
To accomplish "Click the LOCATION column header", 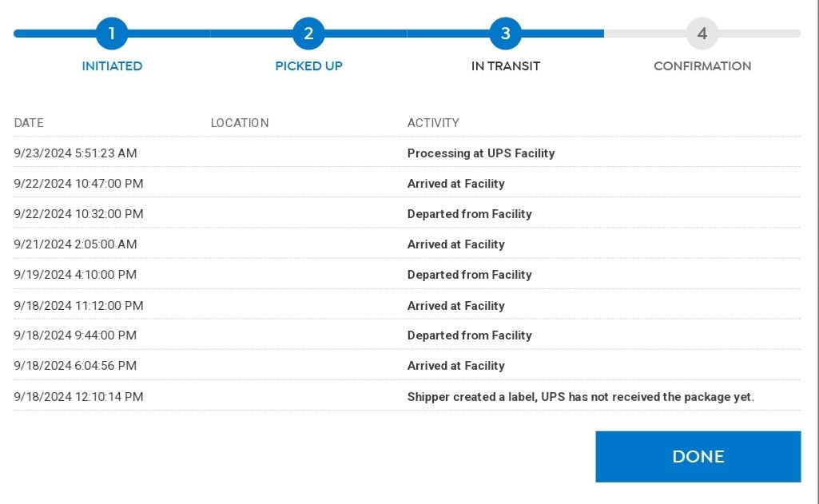I will coord(239,123).
